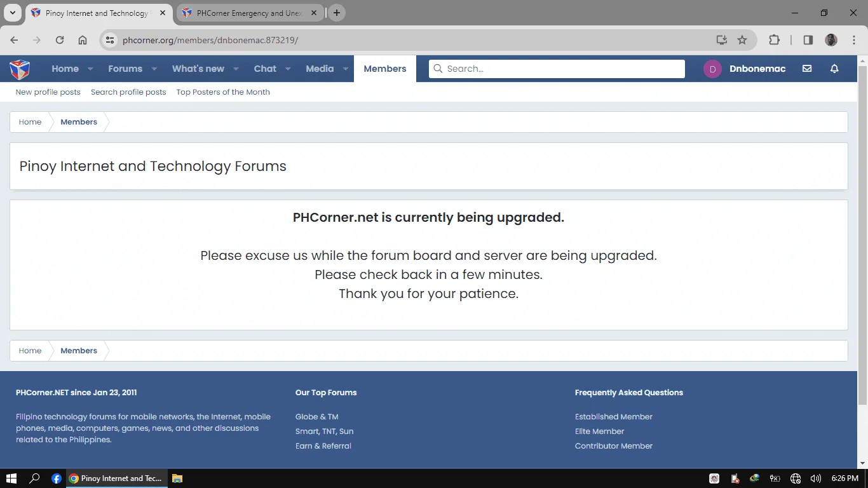This screenshot has height=488, width=868.
Task: Click the PHCorner logo icon
Action: pyautogui.click(x=20, y=69)
